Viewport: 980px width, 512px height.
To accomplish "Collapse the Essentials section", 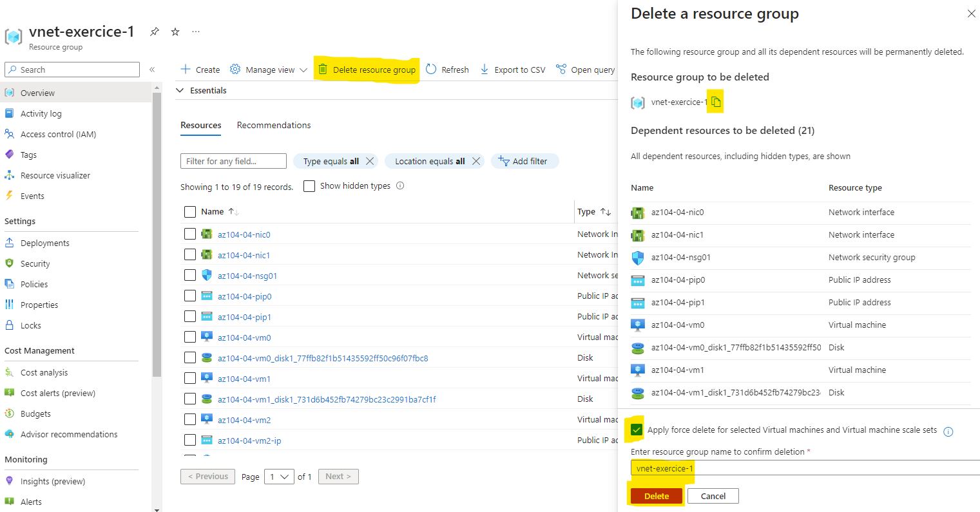I will [x=180, y=91].
